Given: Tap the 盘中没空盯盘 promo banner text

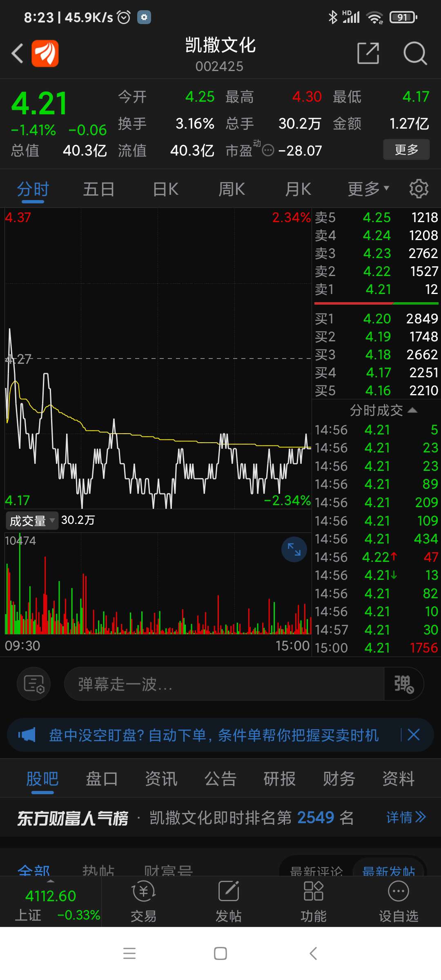Looking at the screenshot, I should (x=214, y=735).
